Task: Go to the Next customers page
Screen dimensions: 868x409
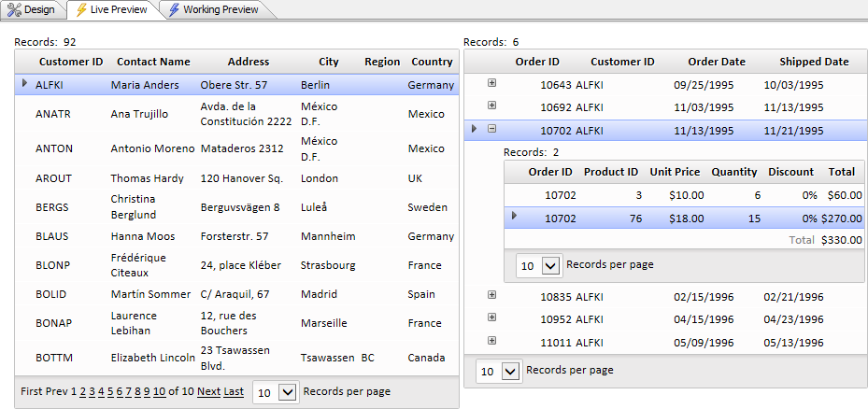Action: click(208, 392)
